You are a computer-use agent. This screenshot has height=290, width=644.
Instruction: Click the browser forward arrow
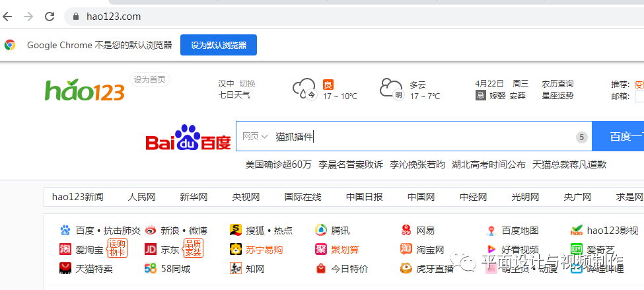click(28, 17)
